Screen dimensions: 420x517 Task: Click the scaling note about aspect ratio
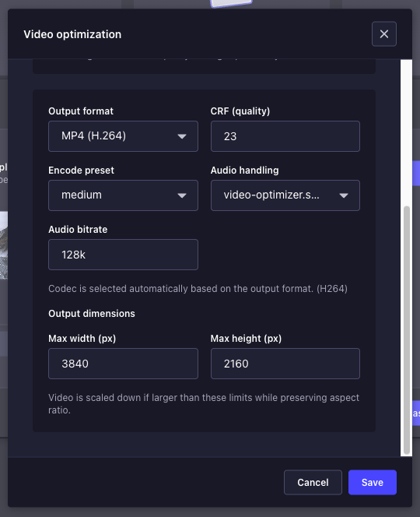(x=204, y=404)
